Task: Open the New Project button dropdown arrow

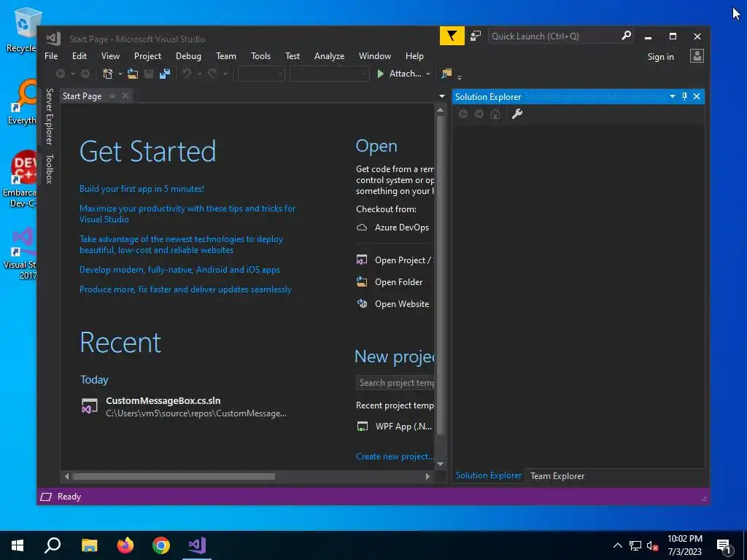Action: [120, 74]
